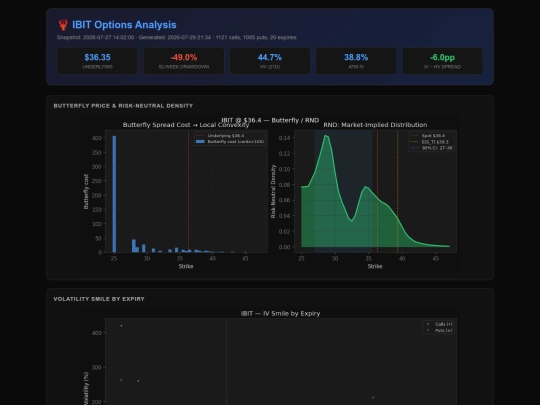The width and height of the screenshot is (540, 405).
Task: Click the -6.0pp IV-HV Spread card
Action: tap(443, 61)
